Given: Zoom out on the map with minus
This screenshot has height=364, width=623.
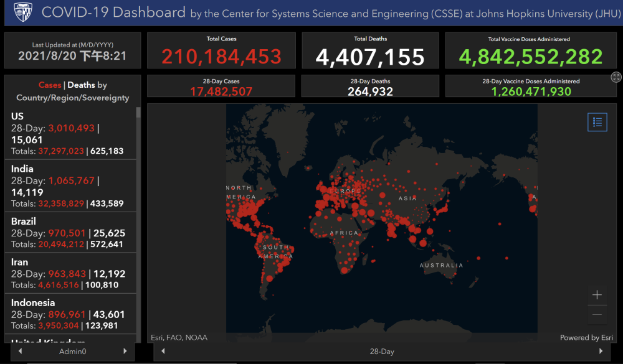Looking at the screenshot, I should point(597,315).
